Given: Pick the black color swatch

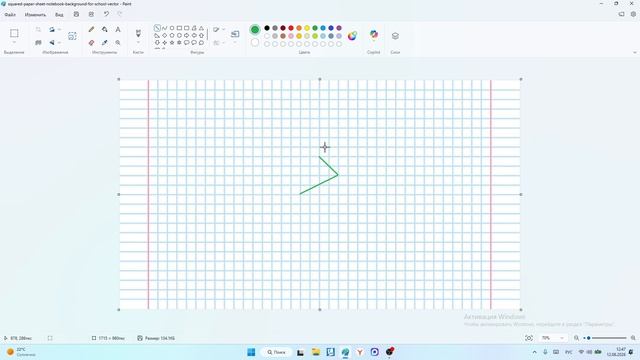Looking at the screenshot, I should click(267, 28).
